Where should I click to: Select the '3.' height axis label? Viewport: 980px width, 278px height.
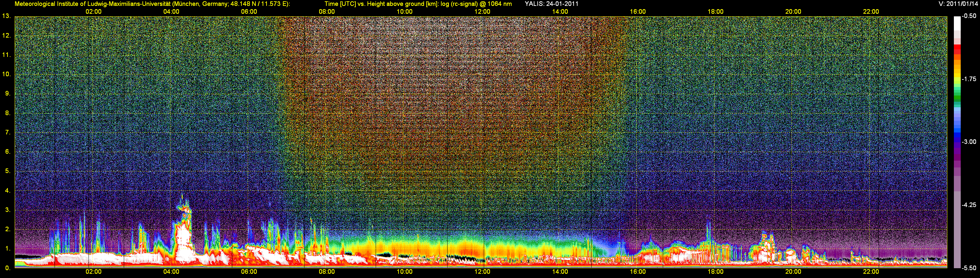8,210
